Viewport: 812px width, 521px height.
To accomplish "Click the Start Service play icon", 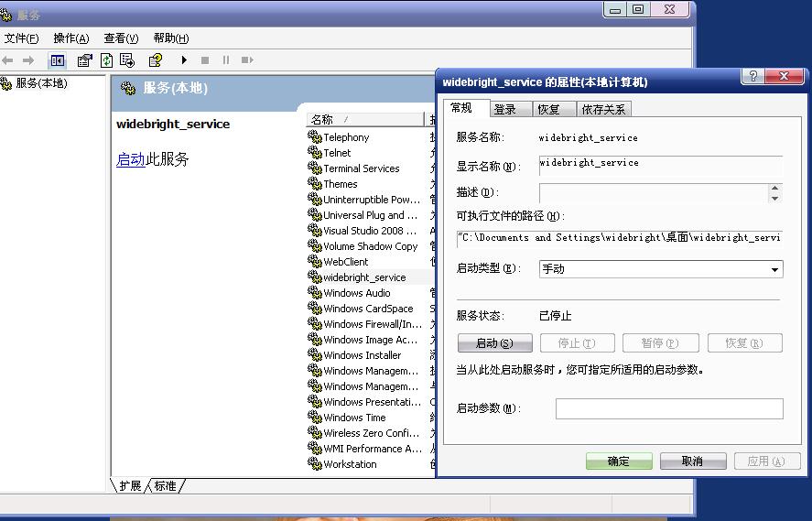I will 184,60.
